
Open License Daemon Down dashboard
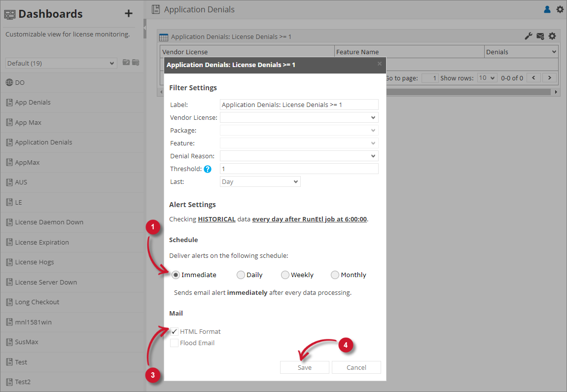tap(72, 222)
